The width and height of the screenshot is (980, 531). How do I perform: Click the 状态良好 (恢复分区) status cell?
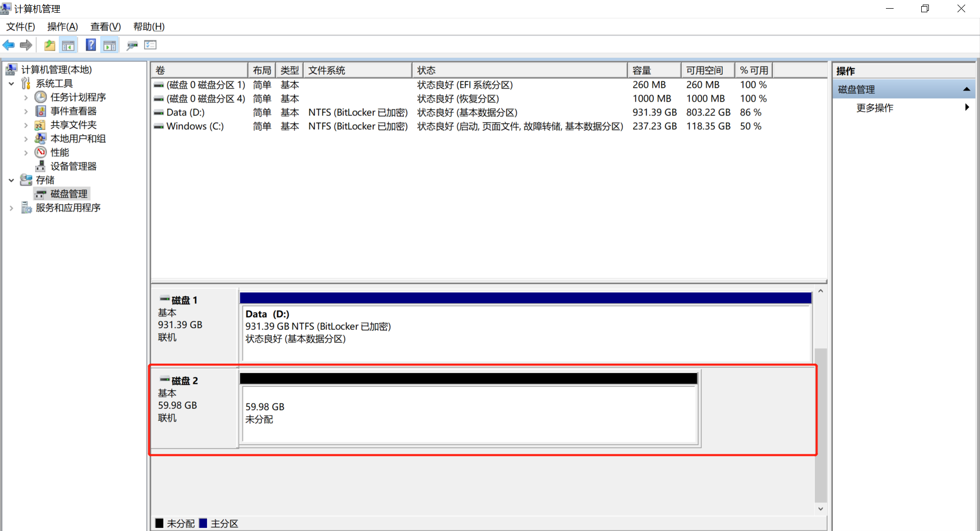click(x=458, y=99)
